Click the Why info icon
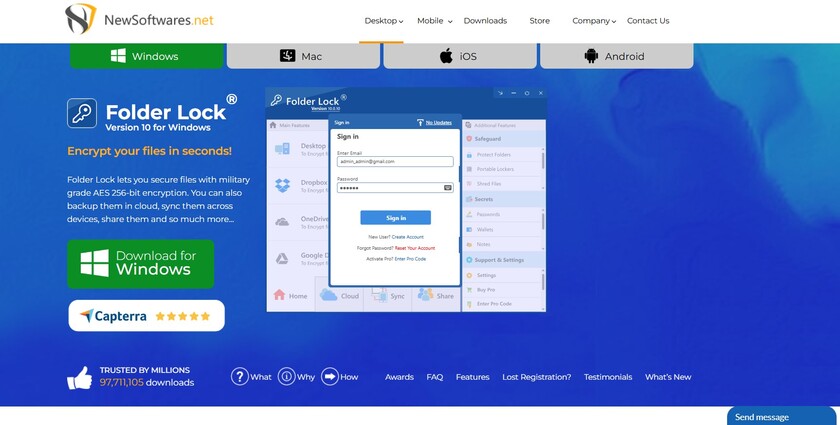Viewport: 840px width, 425px height. (x=287, y=376)
